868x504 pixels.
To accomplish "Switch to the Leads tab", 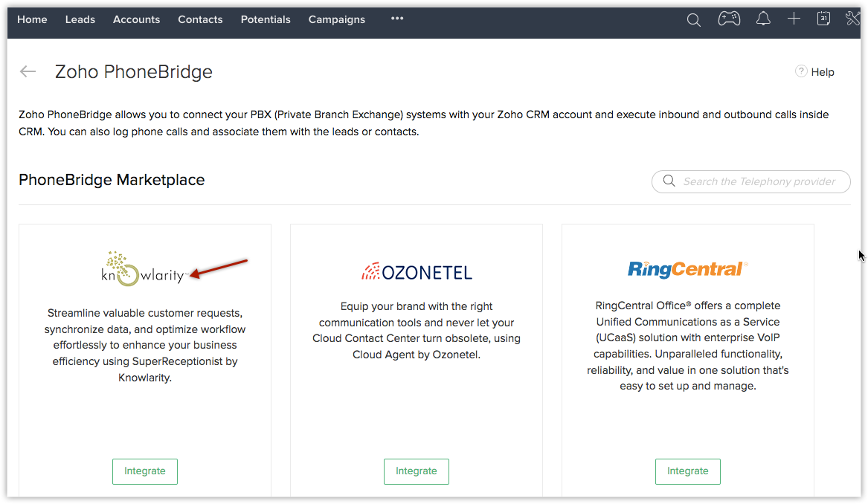I will tap(80, 19).
